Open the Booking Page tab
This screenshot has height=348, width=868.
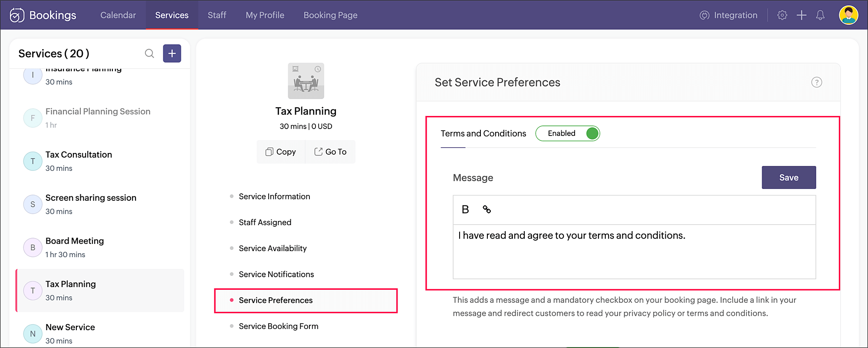[330, 15]
